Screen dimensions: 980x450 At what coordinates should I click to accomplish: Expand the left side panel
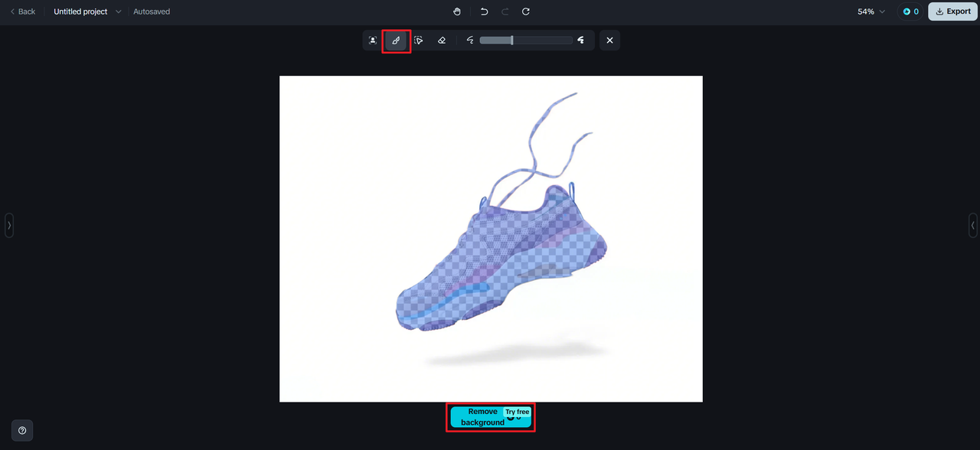9,226
